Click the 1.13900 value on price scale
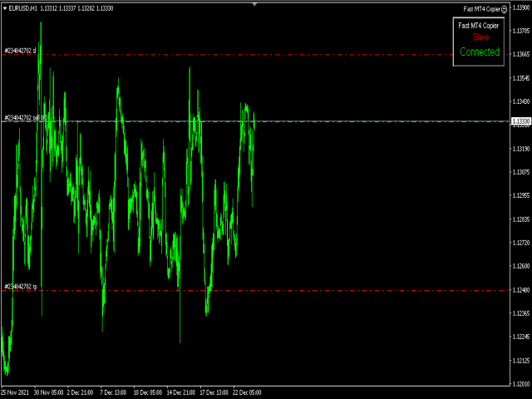The height and width of the screenshot is (399, 532). (520, 7)
